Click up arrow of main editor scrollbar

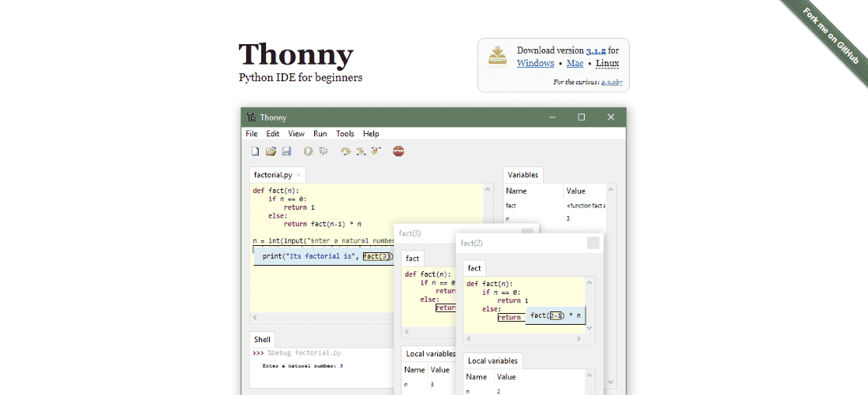488,190
